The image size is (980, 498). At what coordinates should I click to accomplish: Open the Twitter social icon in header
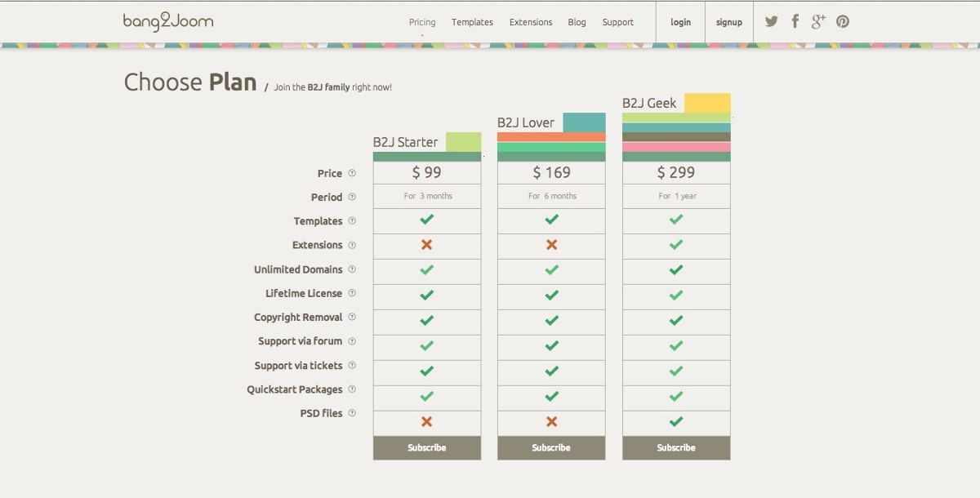(x=772, y=21)
